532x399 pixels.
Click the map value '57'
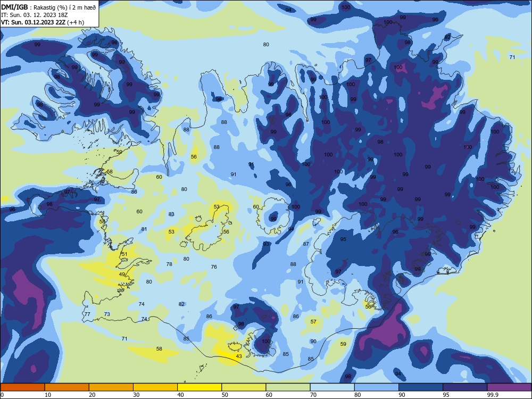313,322
